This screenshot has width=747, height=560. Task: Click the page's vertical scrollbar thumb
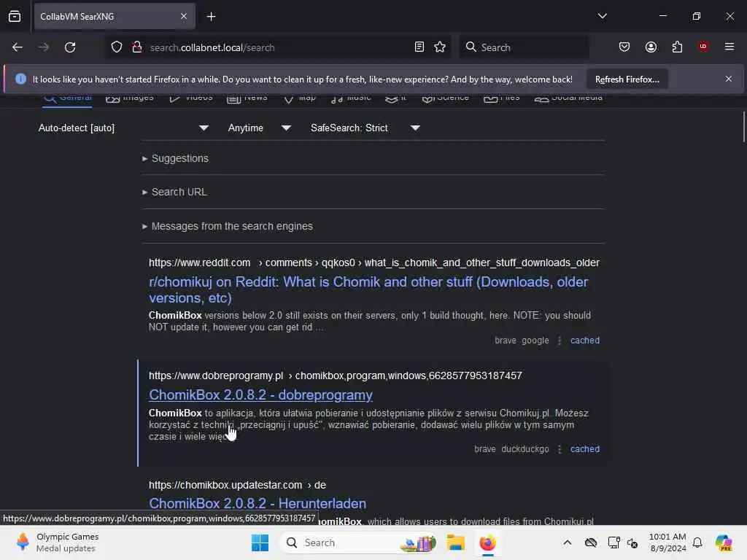[x=743, y=127]
